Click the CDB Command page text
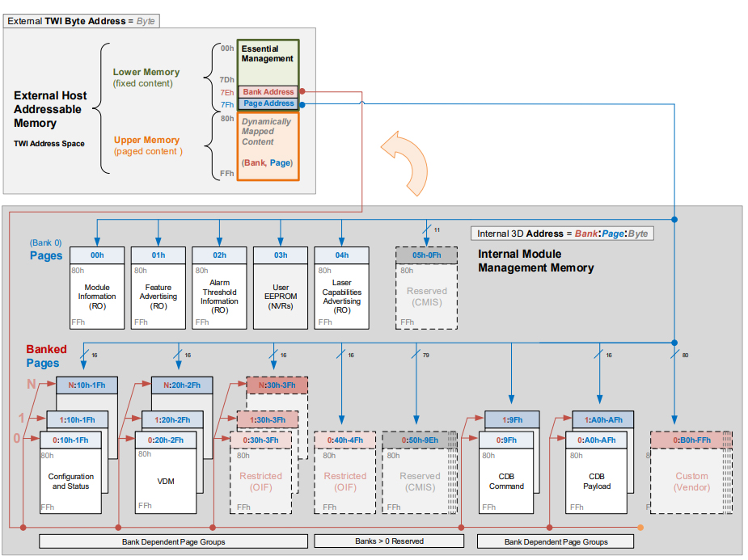 [x=506, y=482]
